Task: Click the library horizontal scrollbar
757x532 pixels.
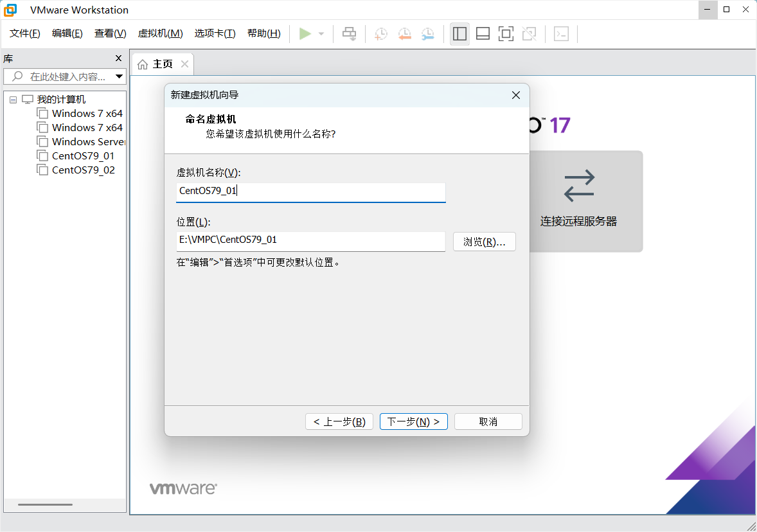Action: (x=46, y=504)
